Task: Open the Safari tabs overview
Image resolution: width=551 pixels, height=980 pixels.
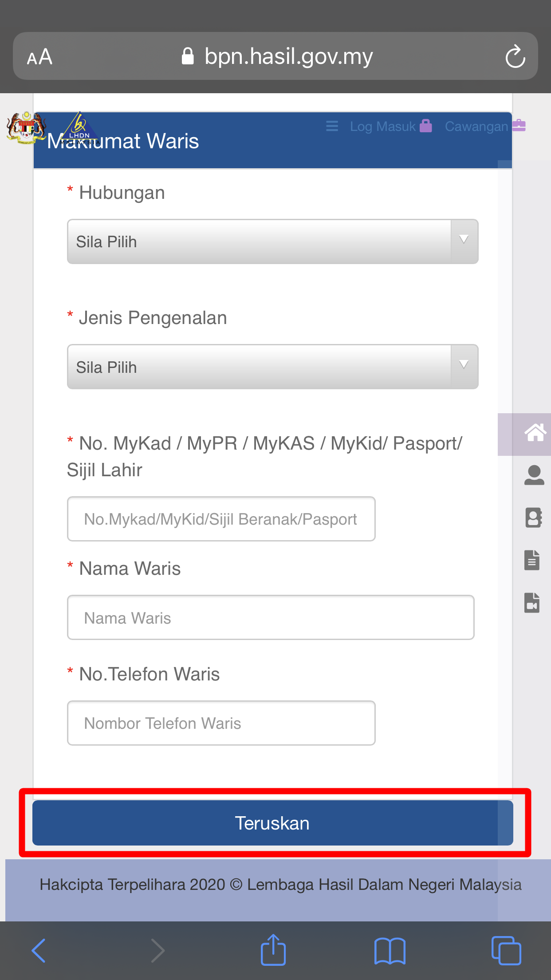Action: pos(506,951)
